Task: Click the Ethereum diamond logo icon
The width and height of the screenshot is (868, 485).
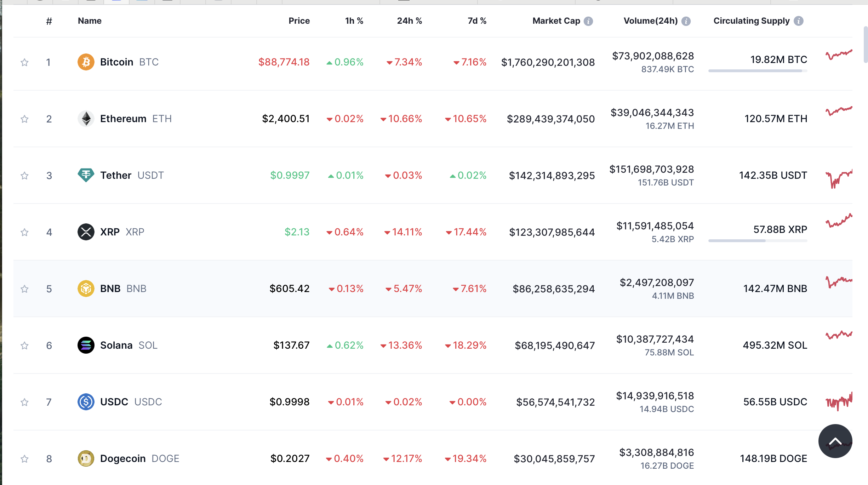Action: (86, 119)
